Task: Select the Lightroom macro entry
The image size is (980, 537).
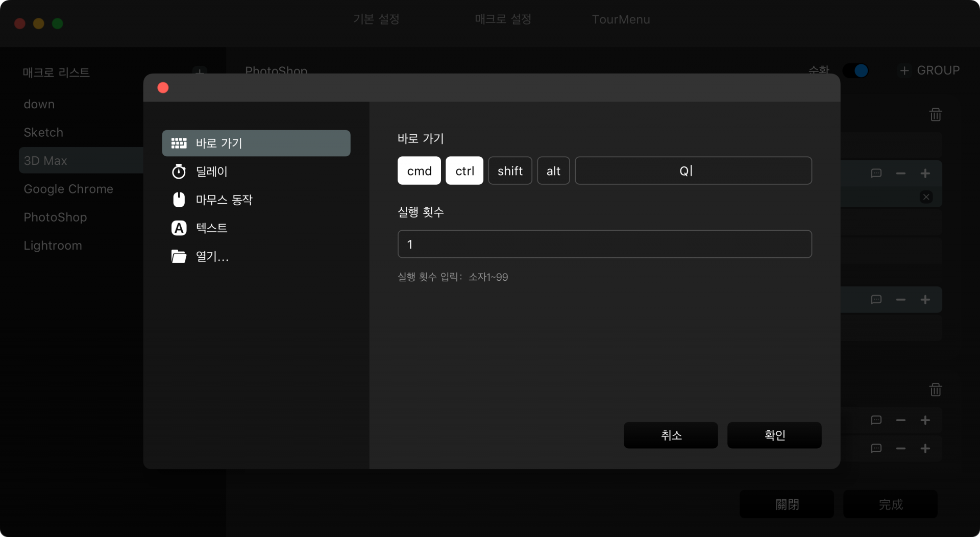Action: click(53, 246)
